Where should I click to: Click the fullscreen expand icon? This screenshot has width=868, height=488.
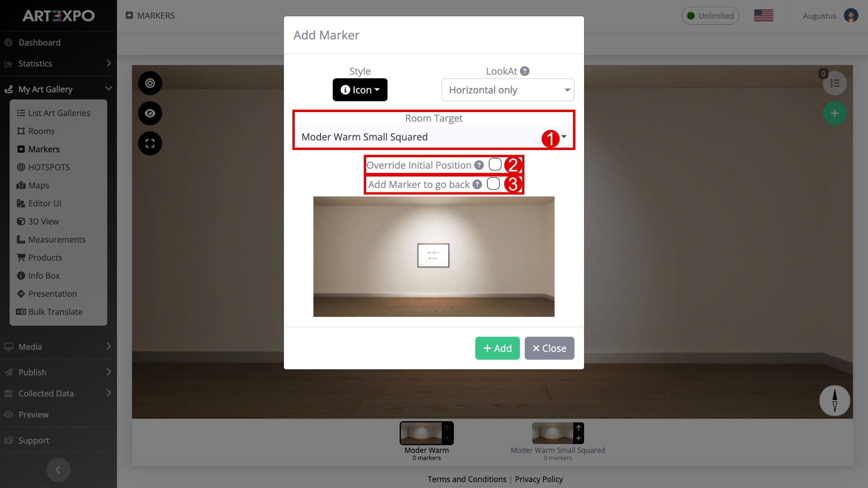coord(150,144)
